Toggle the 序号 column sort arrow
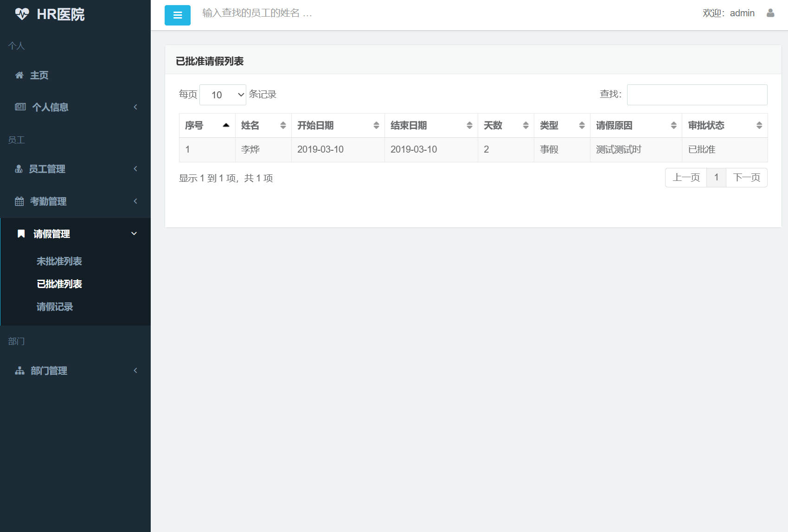The image size is (788, 532). point(226,125)
